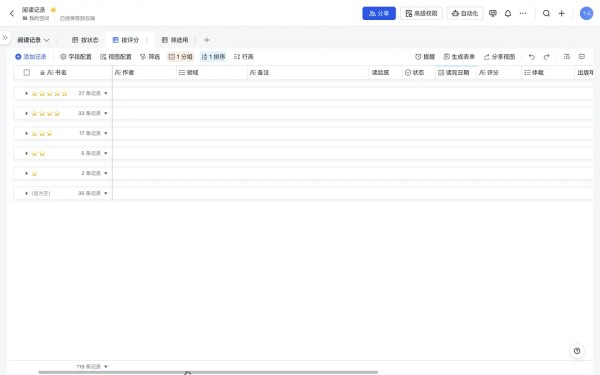Click the 添加记录 add record link

[31, 57]
